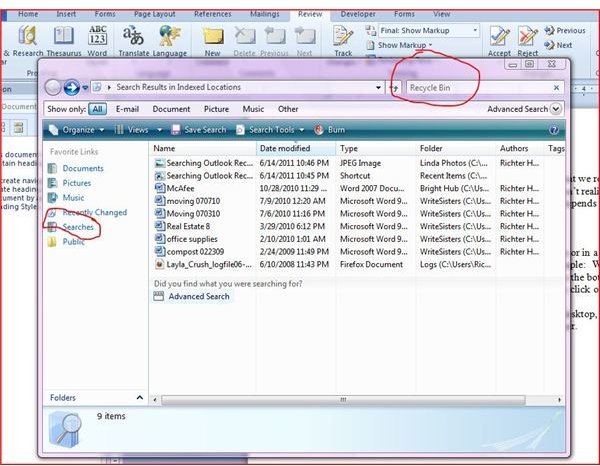
Task: Go to Next change in Word ribbon
Action: click(558, 45)
